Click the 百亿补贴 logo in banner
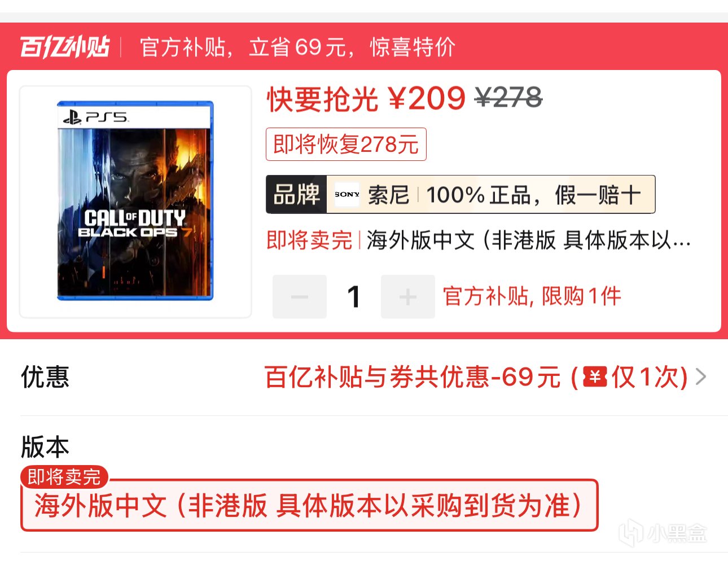This screenshot has width=728, height=561. pyautogui.click(x=65, y=47)
